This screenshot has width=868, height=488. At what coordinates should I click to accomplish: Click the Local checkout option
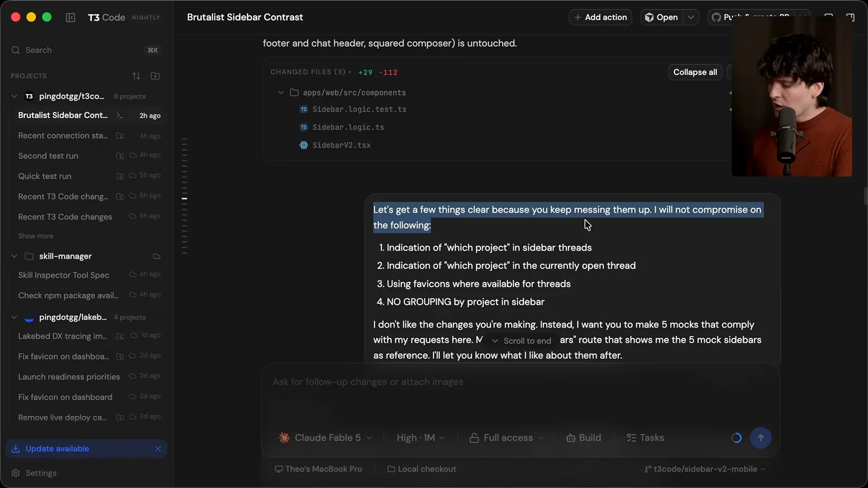click(422, 469)
